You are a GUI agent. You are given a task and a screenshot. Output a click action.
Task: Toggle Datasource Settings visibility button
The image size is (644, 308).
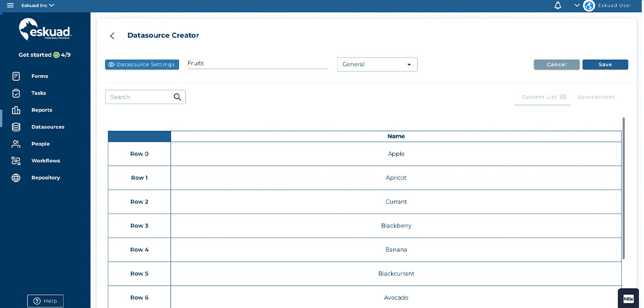(142, 65)
